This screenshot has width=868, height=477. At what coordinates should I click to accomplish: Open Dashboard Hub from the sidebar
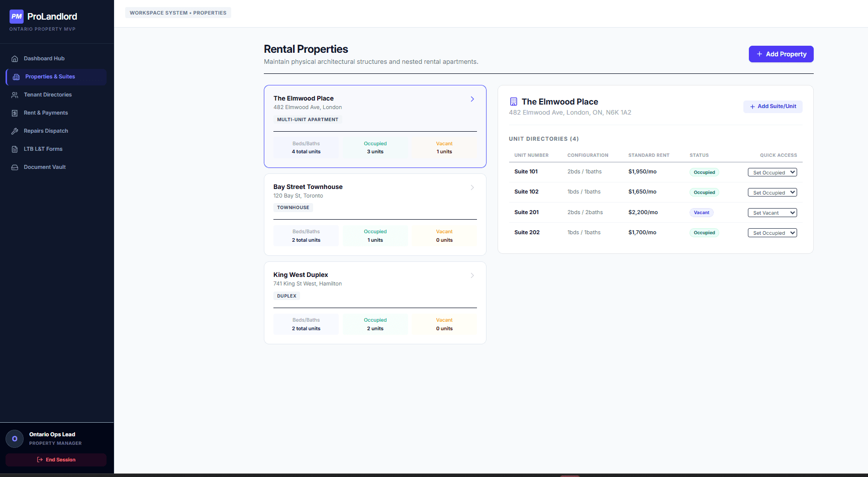(x=56, y=59)
